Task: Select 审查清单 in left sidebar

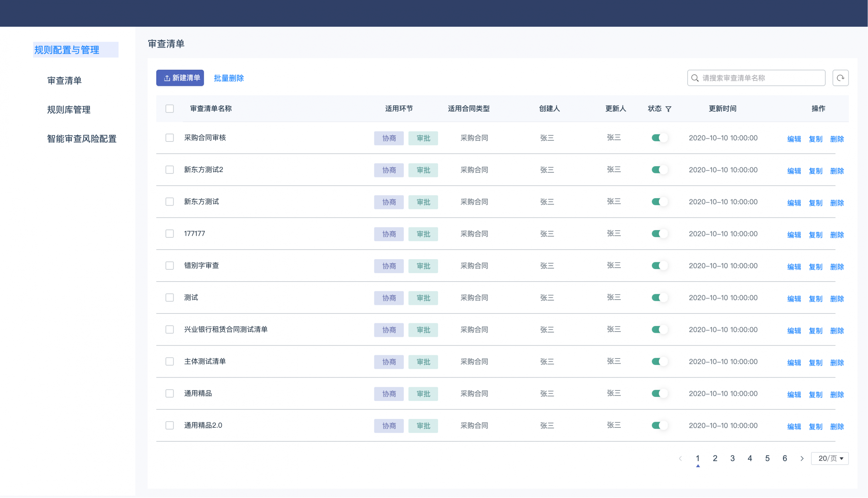Action: 64,81
